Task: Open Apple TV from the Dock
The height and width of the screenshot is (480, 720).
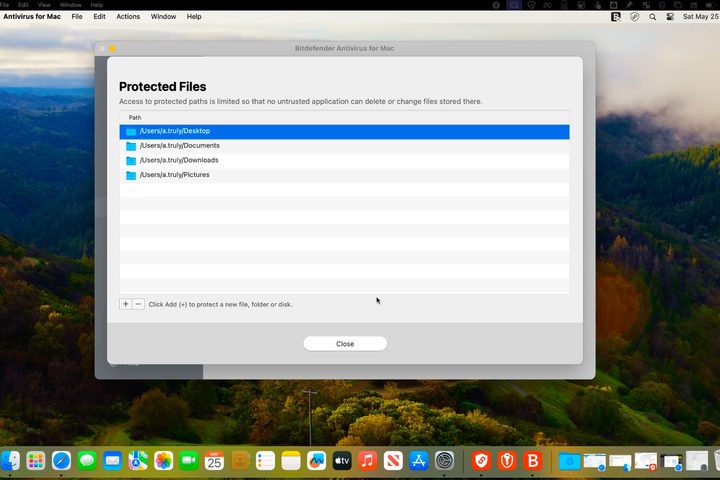Action: [x=342, y=461]
